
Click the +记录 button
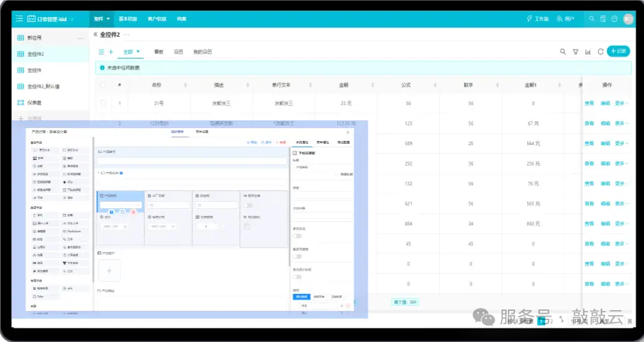coord(618,51)
